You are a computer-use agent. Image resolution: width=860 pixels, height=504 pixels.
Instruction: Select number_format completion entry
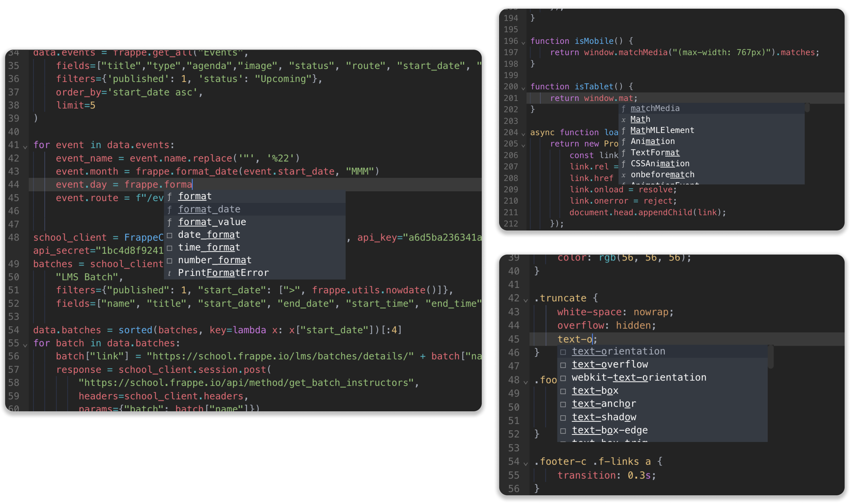pos(214,260)
